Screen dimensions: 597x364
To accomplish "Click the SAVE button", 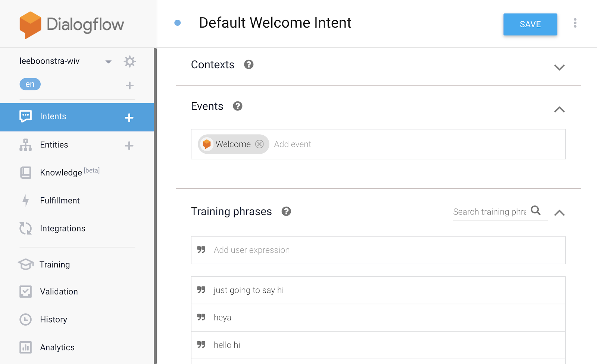I will (530, 24).
